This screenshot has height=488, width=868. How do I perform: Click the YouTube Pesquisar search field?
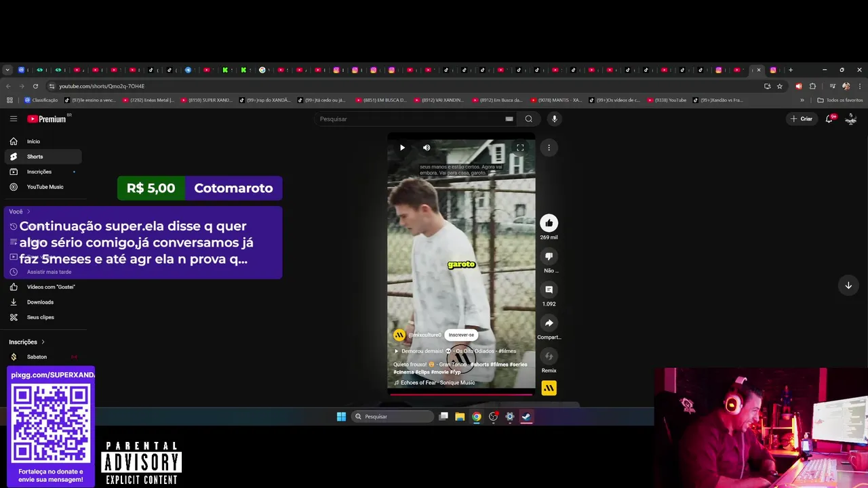(414, 119)
